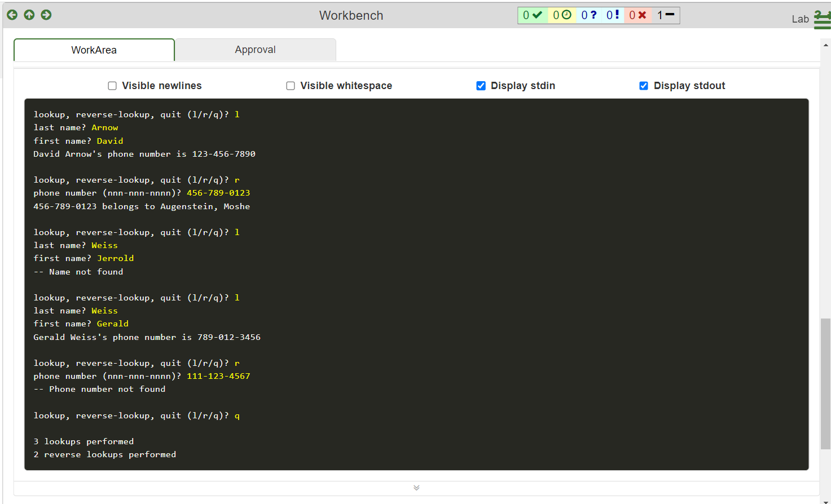Expand the bottom double-chevron panel

(416, 487)
